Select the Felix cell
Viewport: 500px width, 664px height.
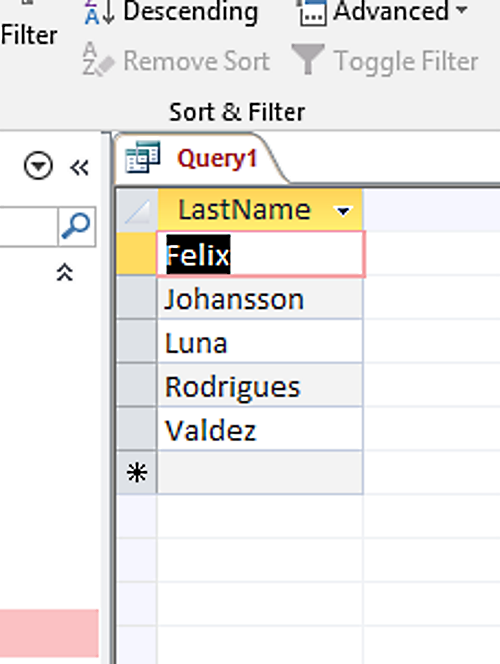click(260, 255)
